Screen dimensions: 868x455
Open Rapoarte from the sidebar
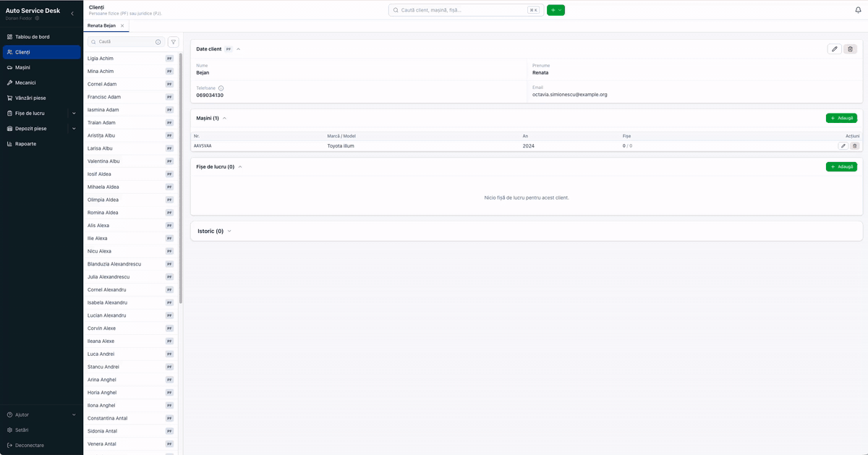pyautogui.click(x=41, y=144)
